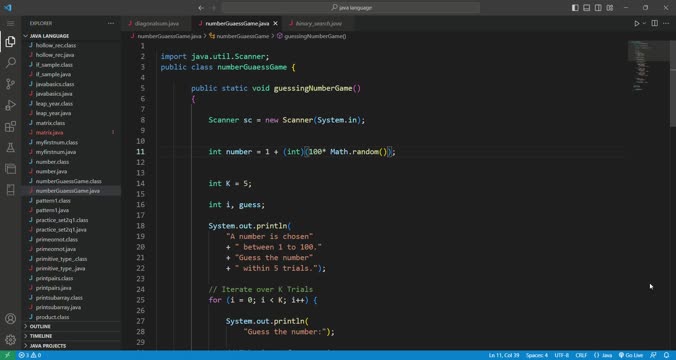Open the Accounts icon
This screenshot has width=676, height=360.
click(x=10, y=319)
